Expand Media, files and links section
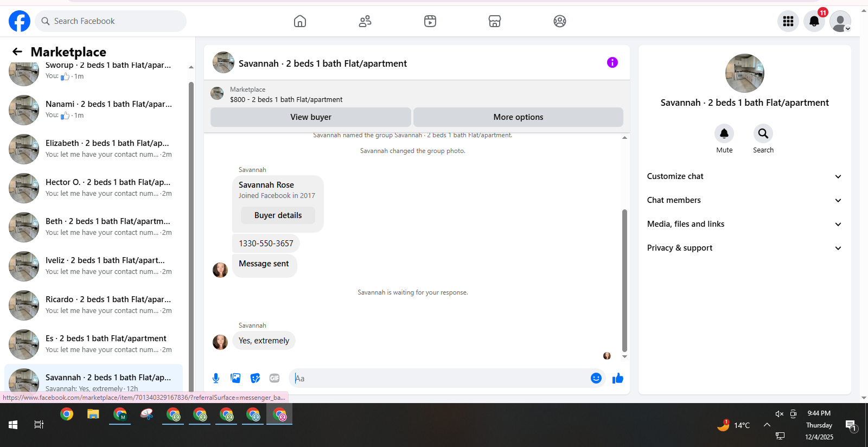 (744, 224)
